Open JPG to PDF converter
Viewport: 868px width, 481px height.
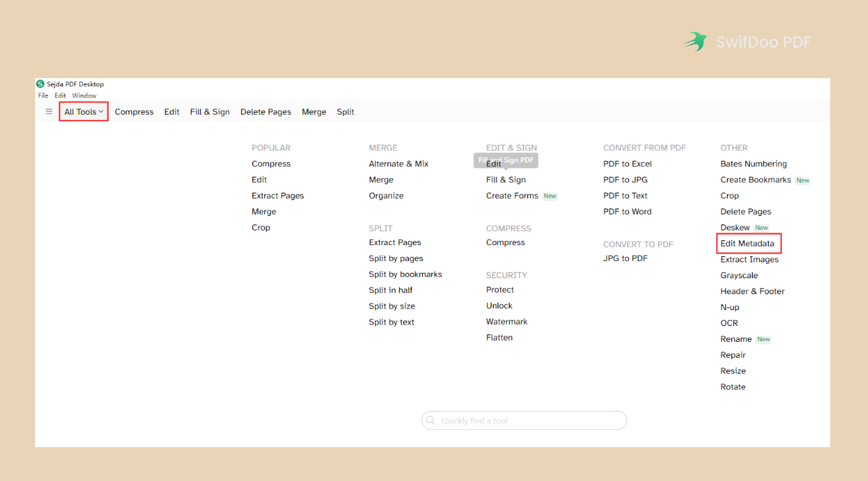coord(625,258)
